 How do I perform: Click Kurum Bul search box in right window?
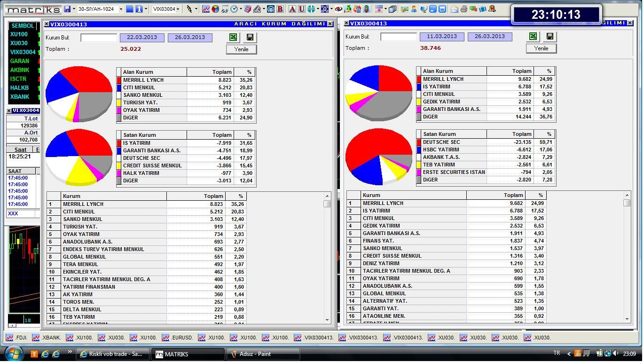tap(399, 37)
